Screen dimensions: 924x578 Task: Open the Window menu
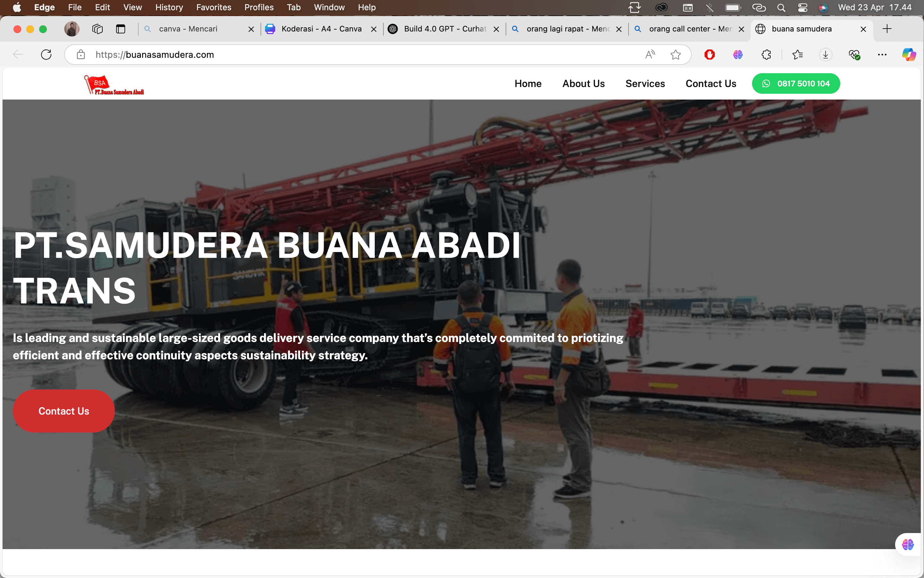coord(329,7)
